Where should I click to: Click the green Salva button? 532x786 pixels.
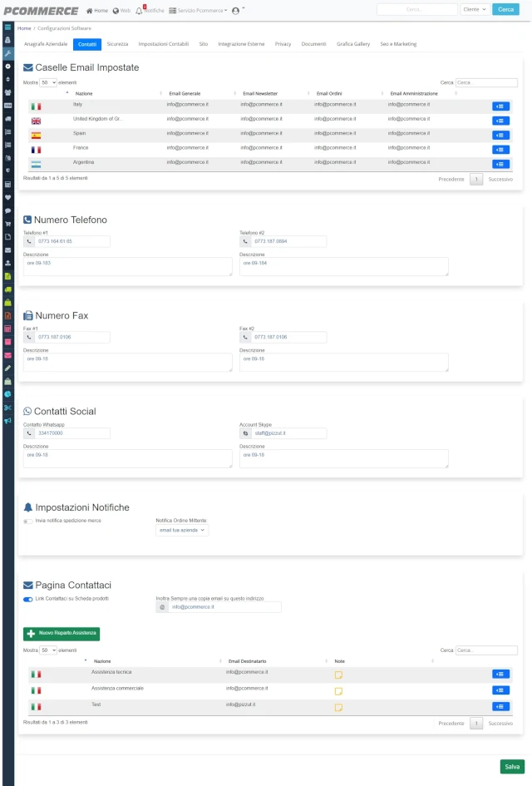tap(512, 766)
